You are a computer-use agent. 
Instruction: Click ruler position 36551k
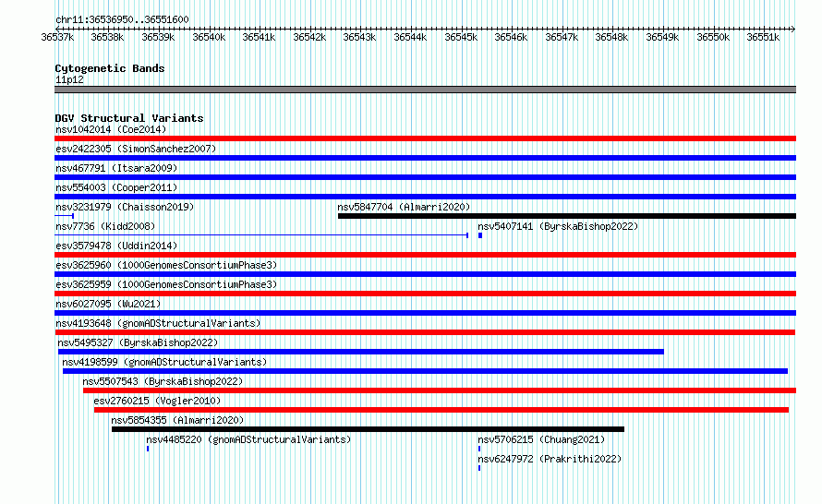[x=763, y=37]
